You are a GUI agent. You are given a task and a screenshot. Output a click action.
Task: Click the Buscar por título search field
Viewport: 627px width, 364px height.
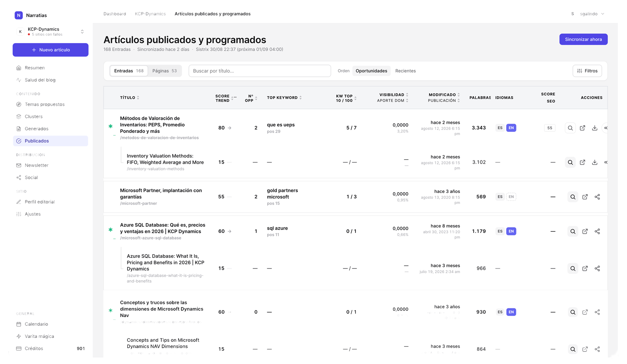[260, 71]
